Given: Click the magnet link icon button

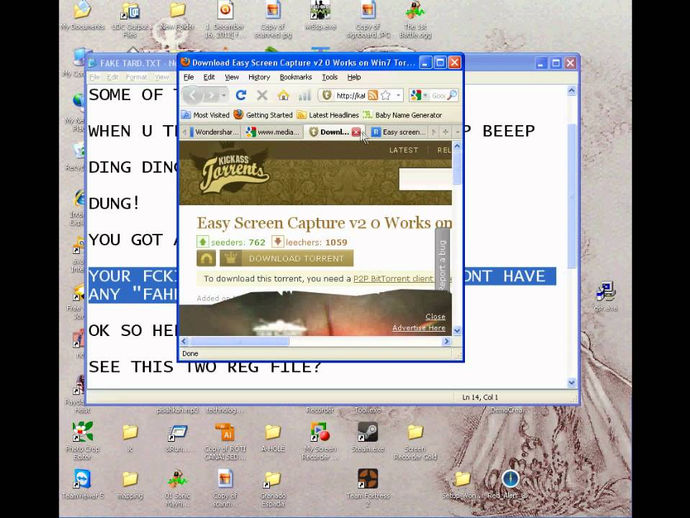Looking at the screenshot, I should point(206,258).
